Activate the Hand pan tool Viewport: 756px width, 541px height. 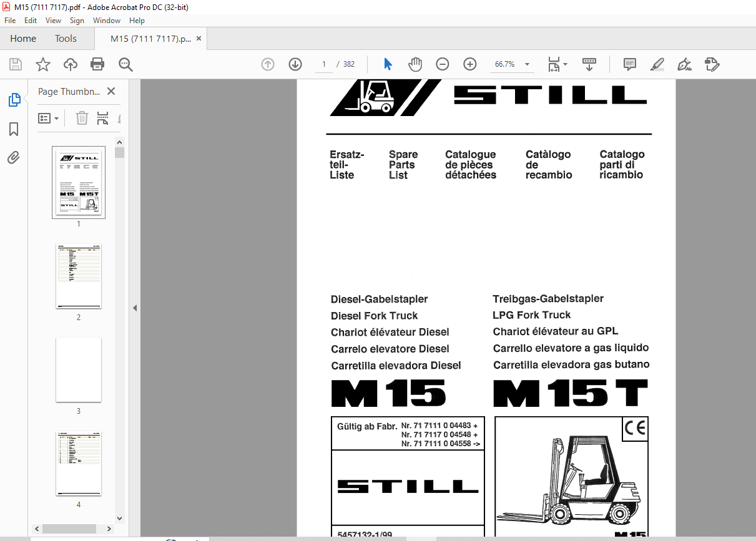click(415, 64)
